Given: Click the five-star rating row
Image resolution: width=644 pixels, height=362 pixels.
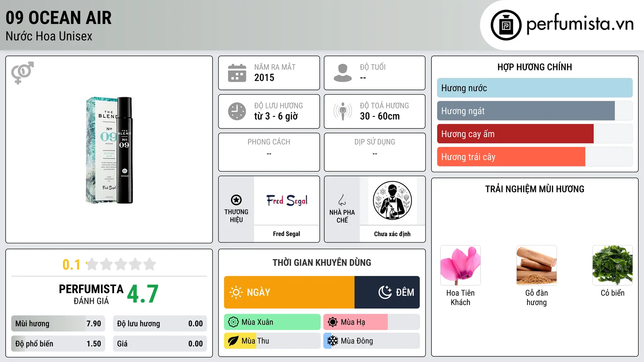Looking at the screenshot, I should click(x=121, y=264).
